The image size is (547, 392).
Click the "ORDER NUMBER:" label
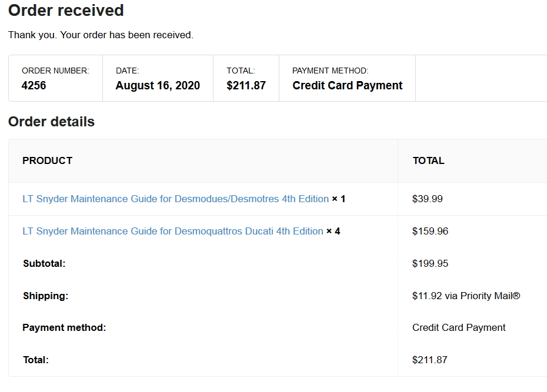pos(55,71)
